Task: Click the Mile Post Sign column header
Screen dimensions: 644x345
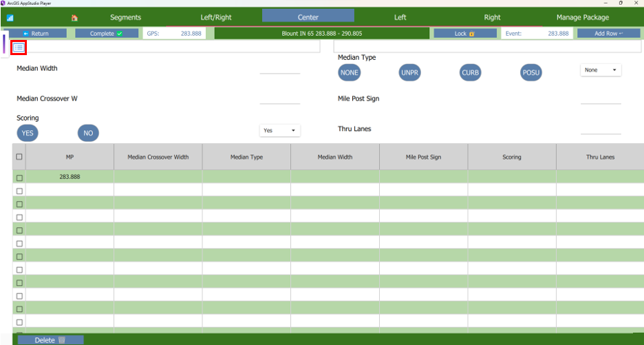Action: point(423,157)
